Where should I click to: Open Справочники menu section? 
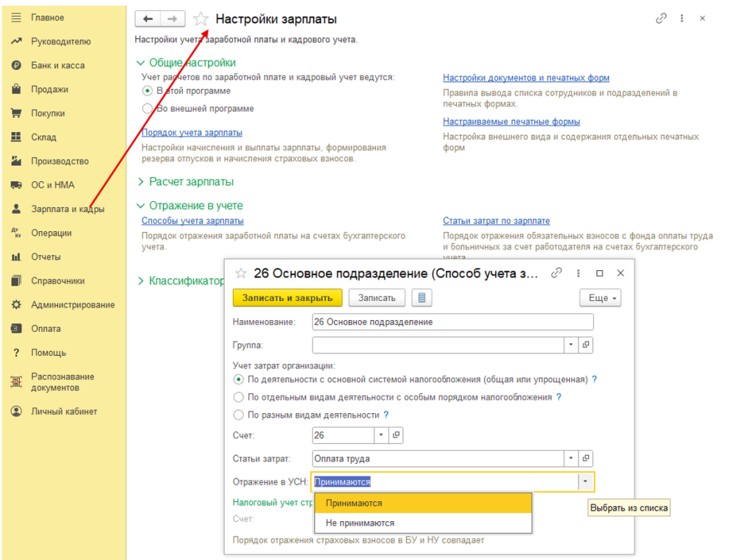pyautogui.click(x=58, y=281)
